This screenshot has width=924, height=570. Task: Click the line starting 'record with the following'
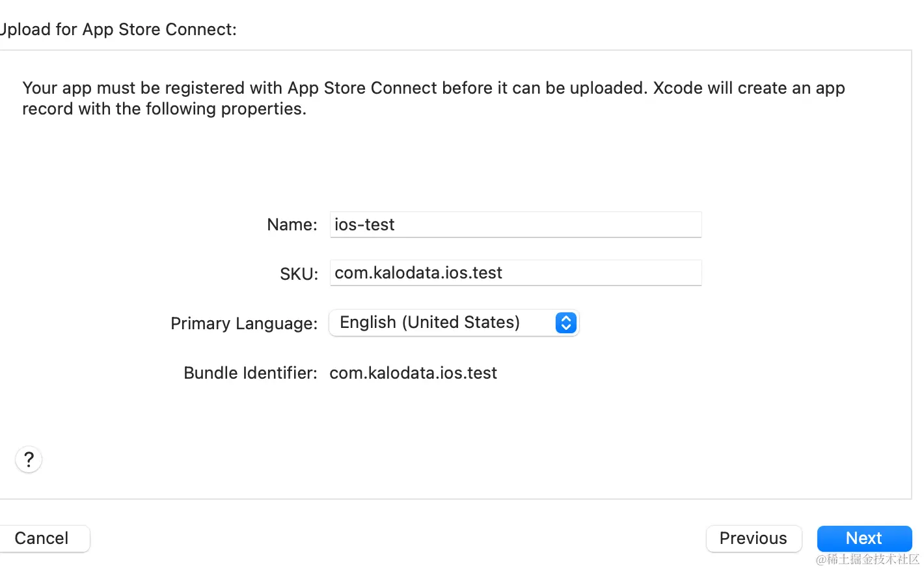164,109
